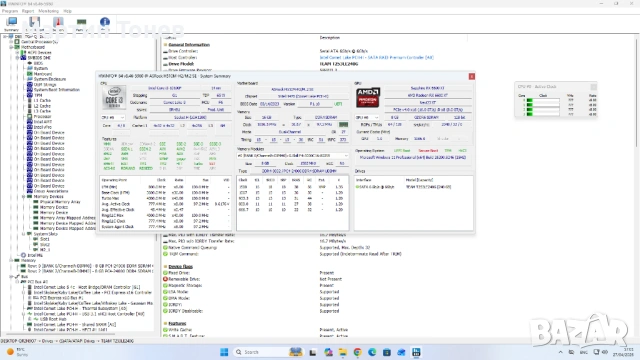This screenshot has width=640, height=360.
Task: Select Physical Memory Array tree entry
Action: 60,202
